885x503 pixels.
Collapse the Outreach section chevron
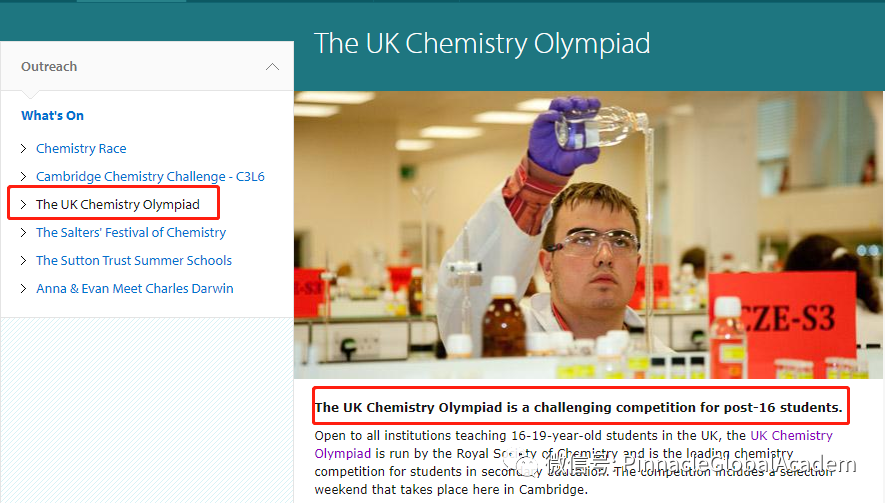pyautogui.click(x=272, y=67)
